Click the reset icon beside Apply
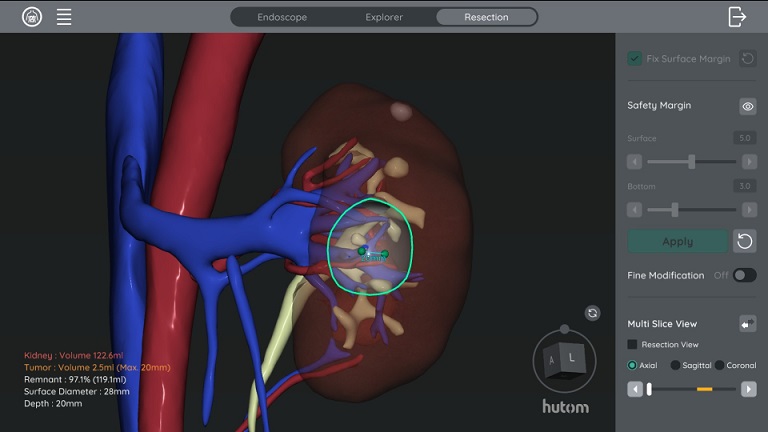 pos(744,241)
